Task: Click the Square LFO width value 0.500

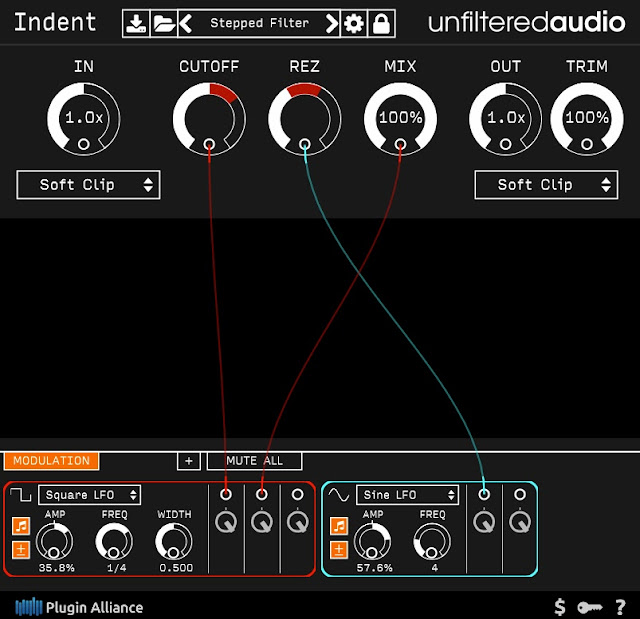Action: coord(176,568)
